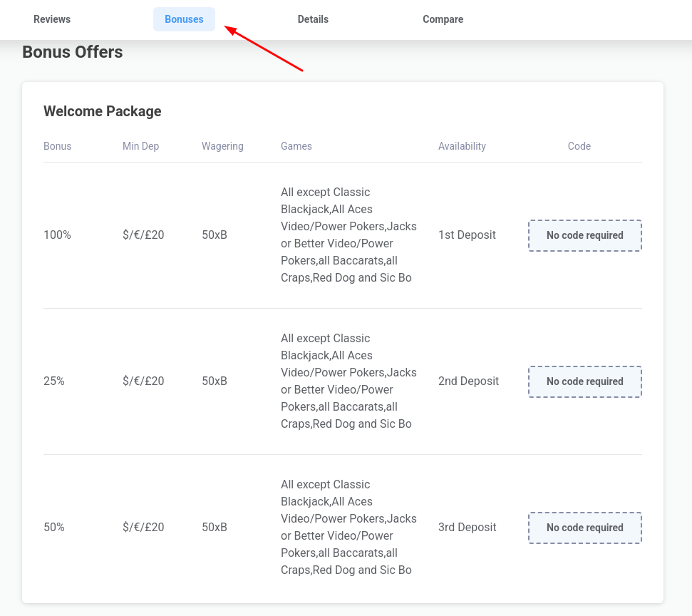This screenshot has width=692, height=616.
Task: Open the Details tab
Action: (x=313, y=19)
